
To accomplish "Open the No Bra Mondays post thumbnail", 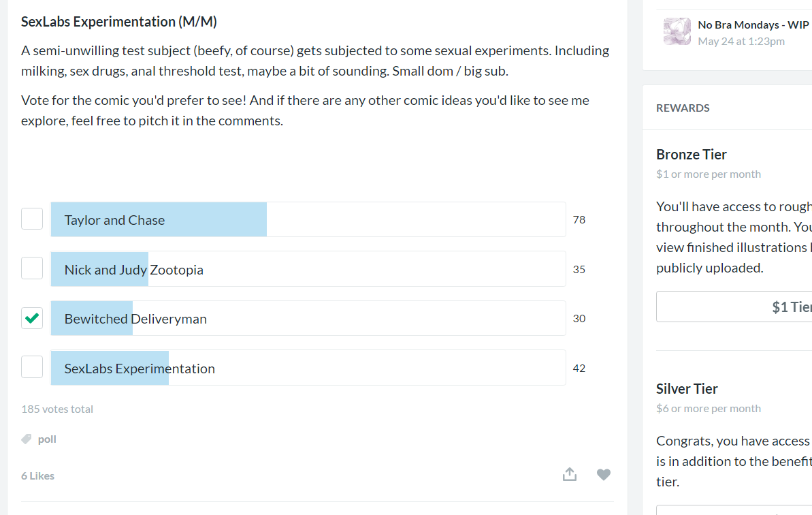I will tap(677, 31).
